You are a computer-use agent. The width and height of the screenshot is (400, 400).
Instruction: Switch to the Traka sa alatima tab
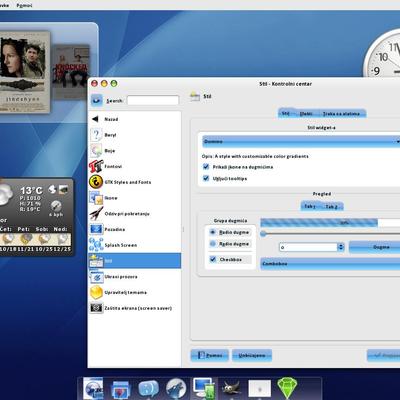coord(341,114)
